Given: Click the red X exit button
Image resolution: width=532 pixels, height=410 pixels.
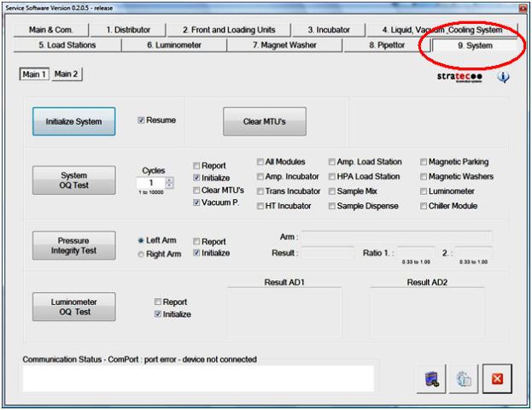Looking at the screenshot, I should tap(496, 378).
